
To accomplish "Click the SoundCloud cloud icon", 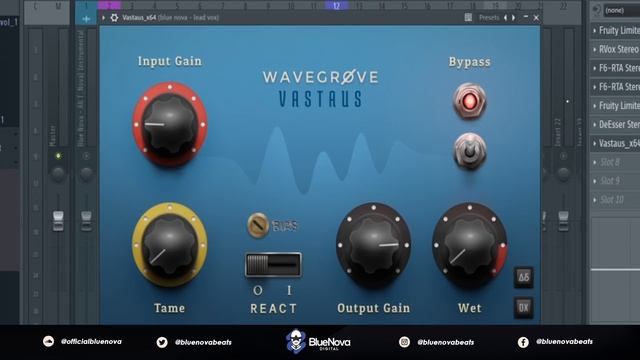I will pyautogui.click(x=49, y=341).
